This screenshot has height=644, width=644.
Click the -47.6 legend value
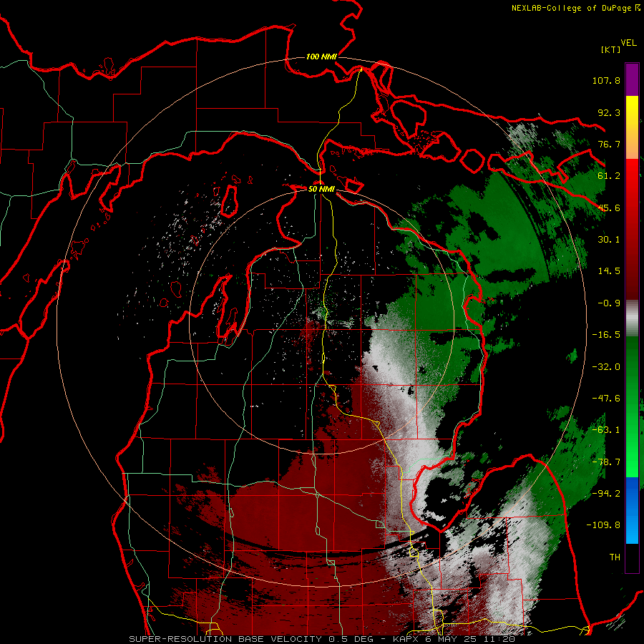[x=606, y=399]
